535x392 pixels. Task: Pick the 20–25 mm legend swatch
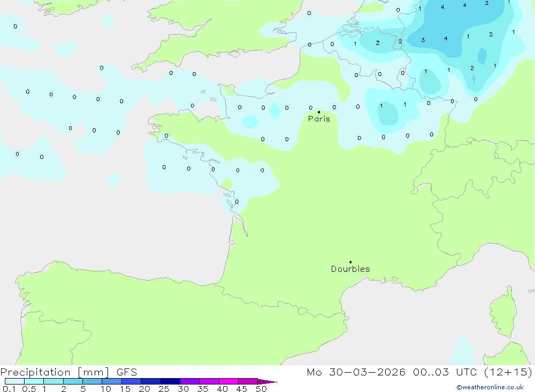coord(151,381)
